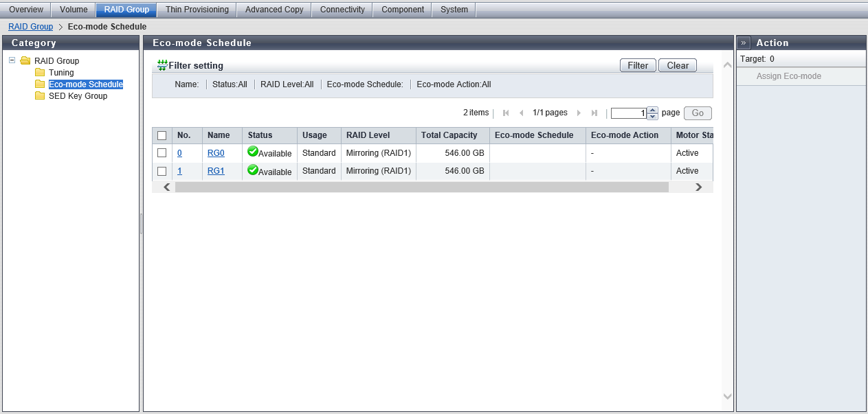Check the RG0 row checkbox
This screenshot has height=414, width=868.
162,153
